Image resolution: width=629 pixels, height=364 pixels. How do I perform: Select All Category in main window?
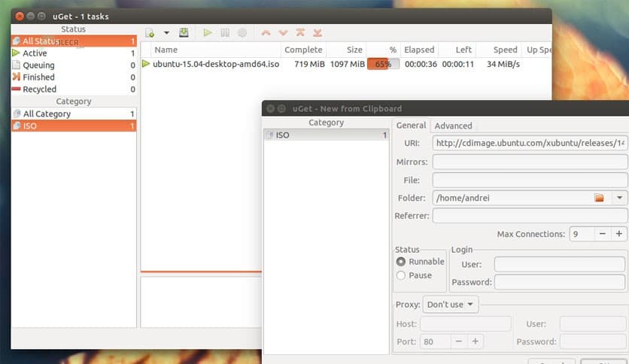point(74,114)
